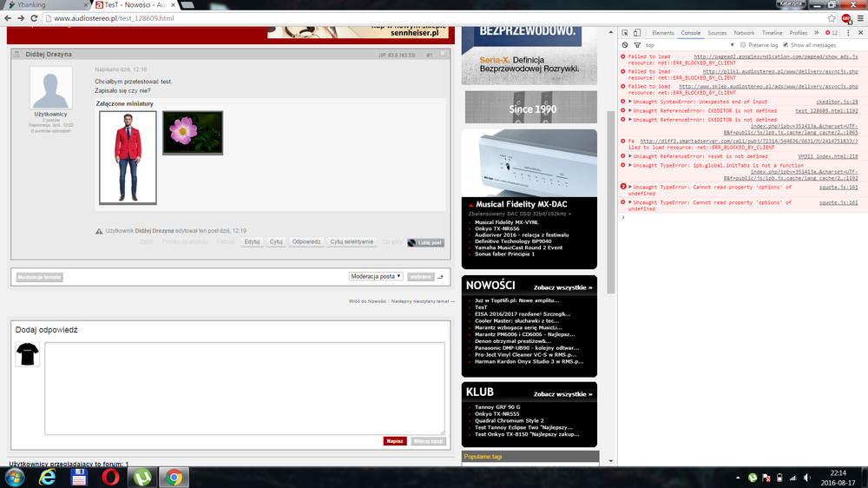Viewport: 868px width, 488px height.
Task: Open the AdBlock extension icon
Action: click(x=845, y=18)
